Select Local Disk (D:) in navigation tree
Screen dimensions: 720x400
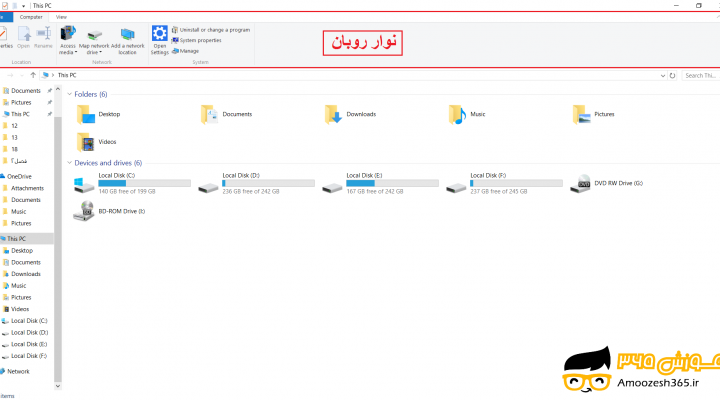click(x=29, y=332)
